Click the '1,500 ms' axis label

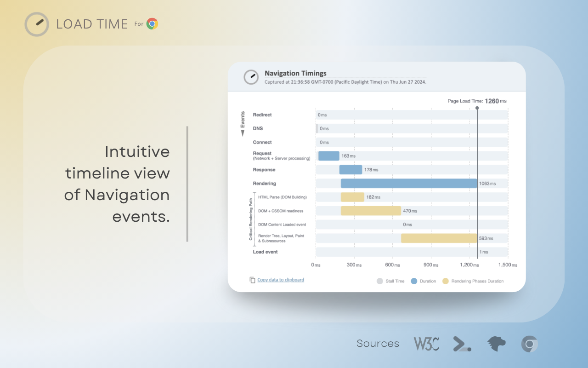508,265
